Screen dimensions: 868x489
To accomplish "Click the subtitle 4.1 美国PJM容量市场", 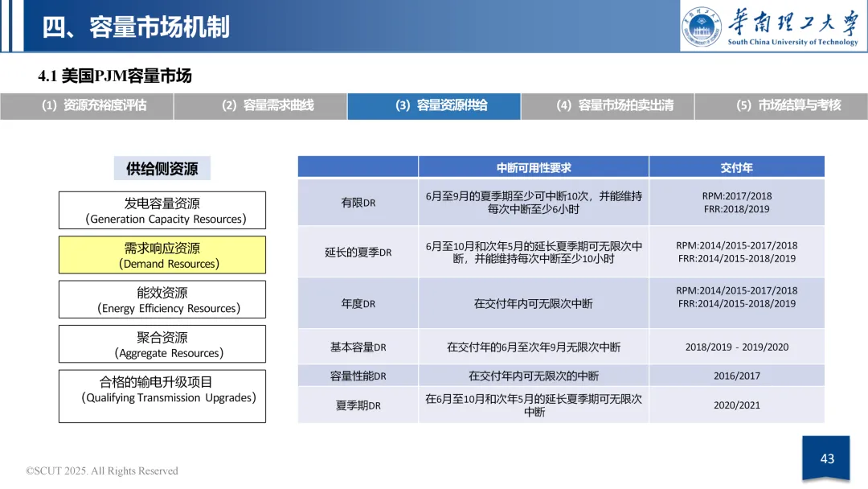I will (115, 76).
